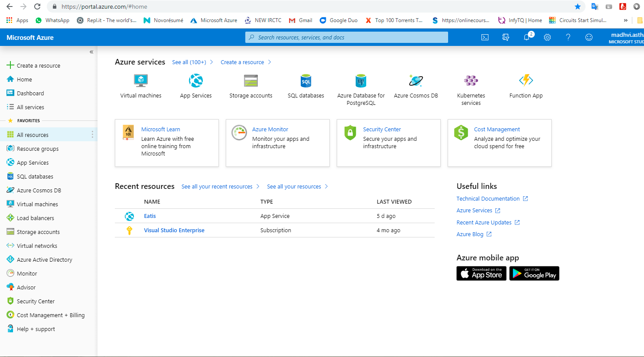
Task: Open Kubernetes services icon
Action: click(x=471, y=81)
